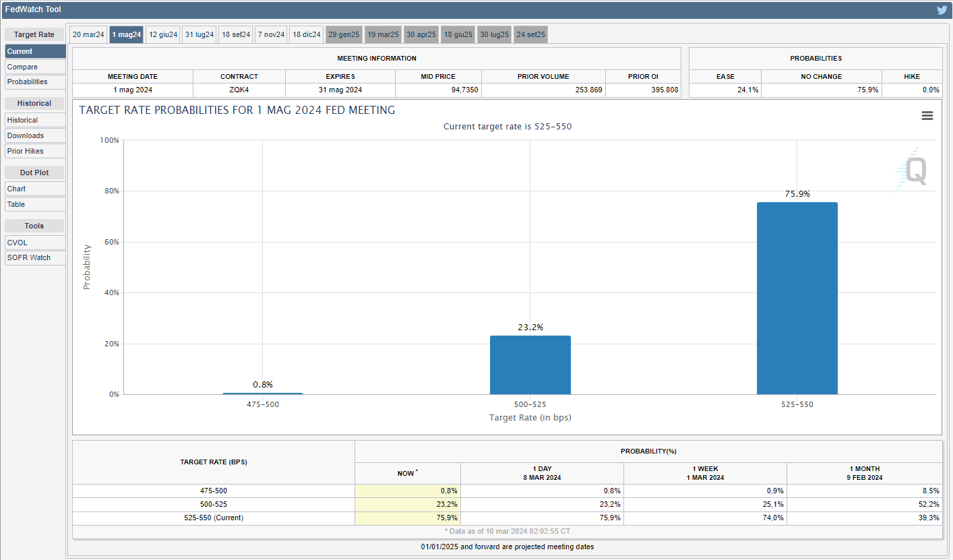The image size is (953, 560).
Task: Choose the 29 gen25 projected meeting tab
Action: pos(344,35)
